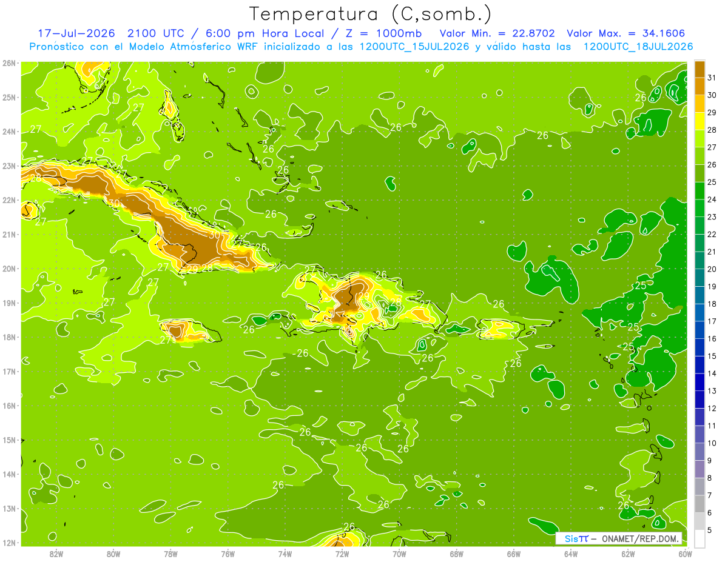Click the 23N latitude label

click(x=8, y=166)
